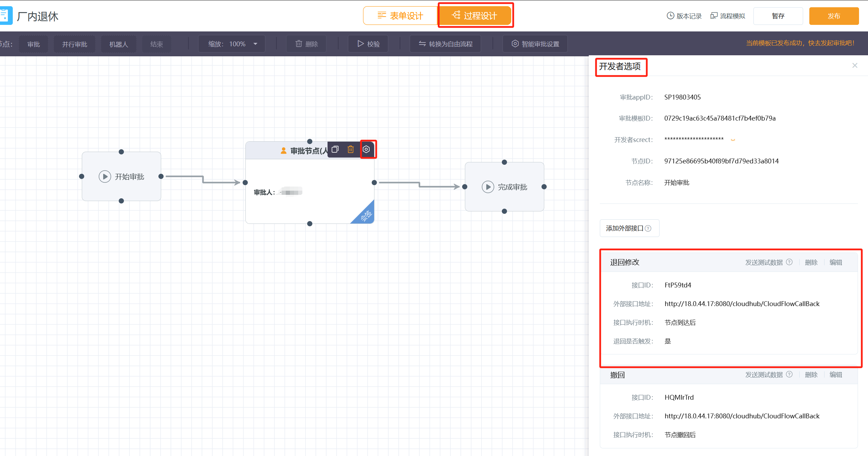Expand the 缩放 100% zoom dropdown

[255, 44]
